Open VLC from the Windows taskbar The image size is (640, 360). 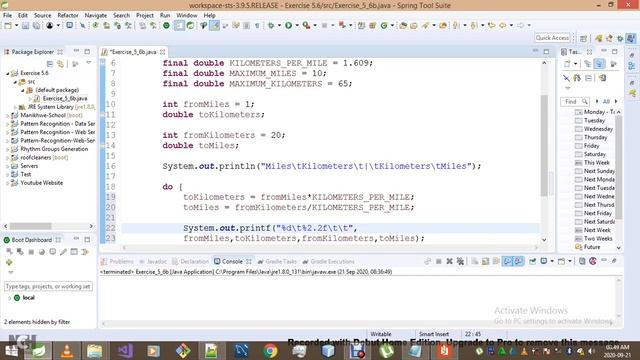(67, 351)
